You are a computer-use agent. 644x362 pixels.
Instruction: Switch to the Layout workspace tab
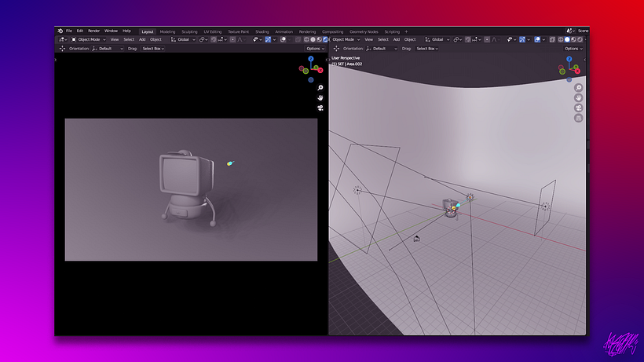(x=147, y=31)
